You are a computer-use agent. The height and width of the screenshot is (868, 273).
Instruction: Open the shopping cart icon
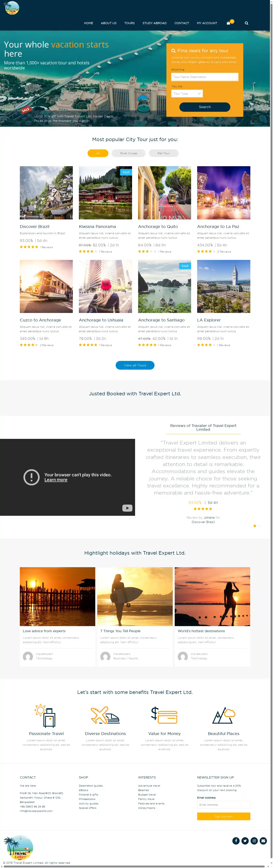tap(229, 23)
